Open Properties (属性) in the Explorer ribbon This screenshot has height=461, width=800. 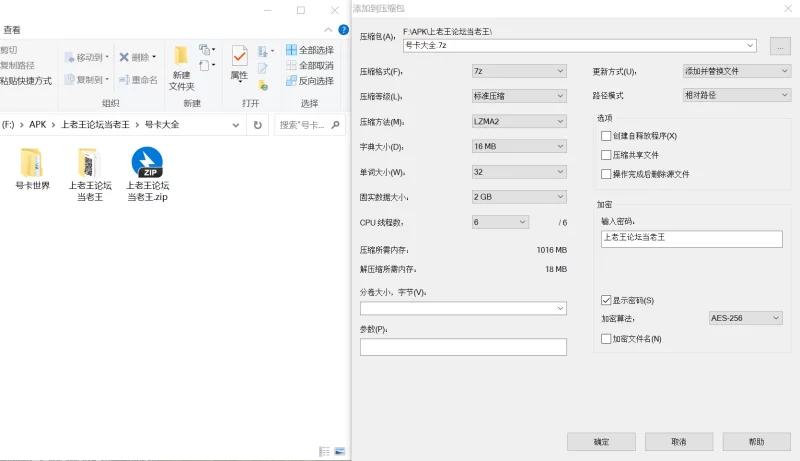coord(239,66)
